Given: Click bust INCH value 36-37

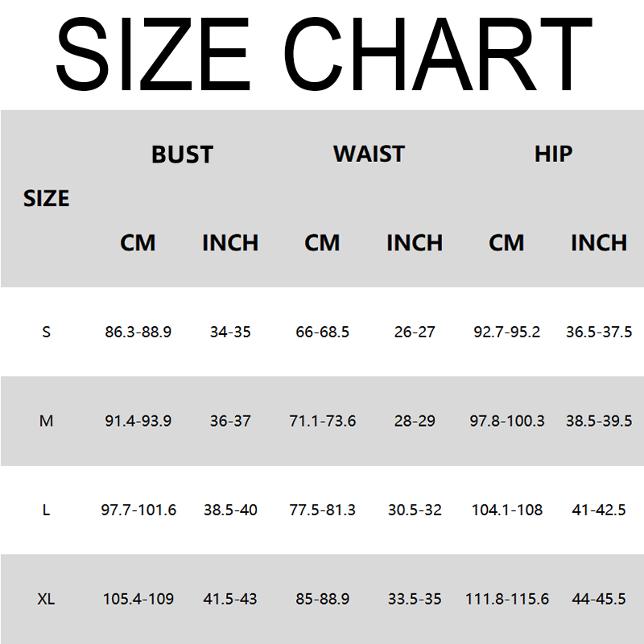Looking at the screenshot, I should point(230,421).
